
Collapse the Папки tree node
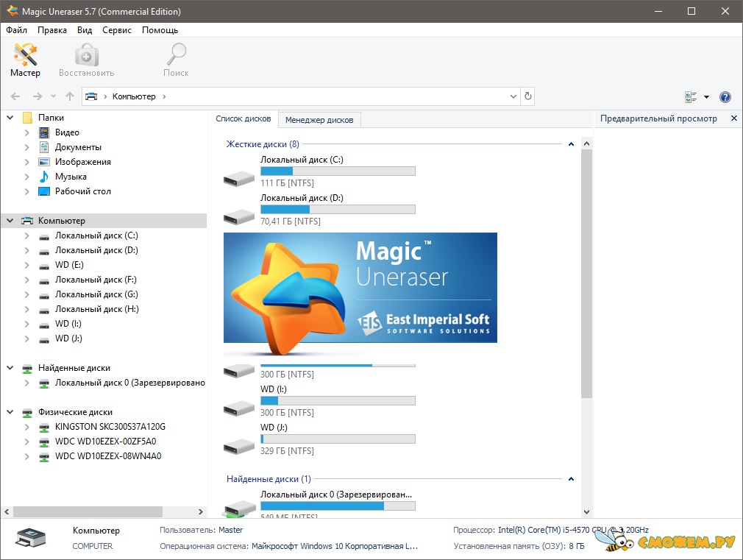coord(10,117)
